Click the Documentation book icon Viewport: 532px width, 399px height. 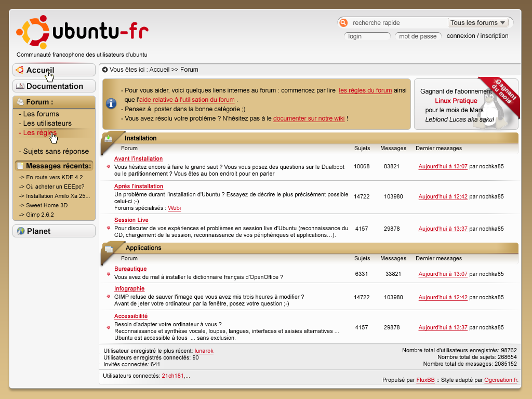pyautogui.click(x=20, y=86)
